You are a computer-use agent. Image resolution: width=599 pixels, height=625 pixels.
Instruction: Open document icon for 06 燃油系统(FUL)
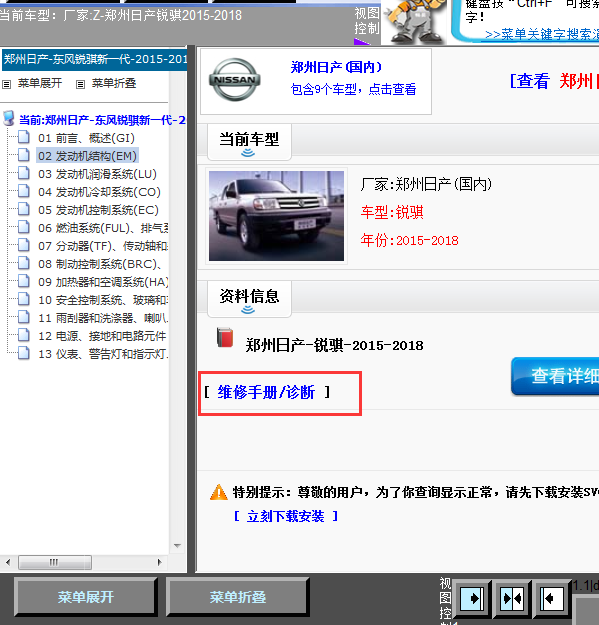click(x=24, y=227)
